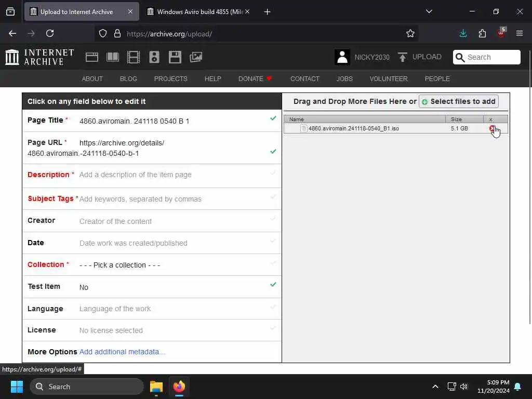Show hidden system tray icons
The height and width of the screenshot is (399, 532).
(x=435, y=387)
